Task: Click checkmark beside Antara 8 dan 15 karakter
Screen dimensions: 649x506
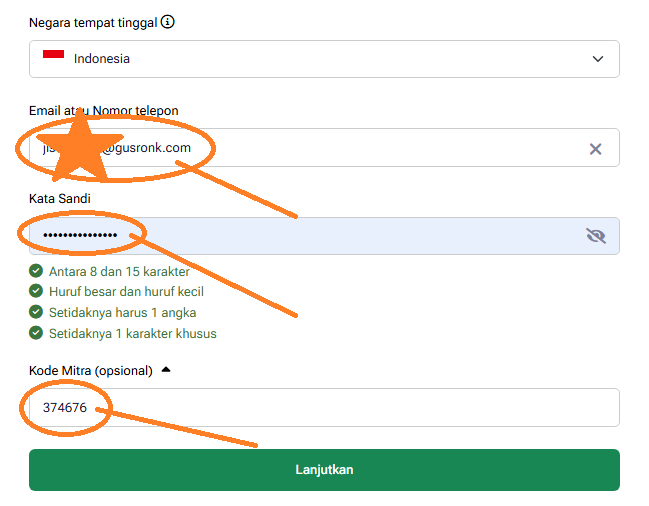Action: [x=36, y=271]
